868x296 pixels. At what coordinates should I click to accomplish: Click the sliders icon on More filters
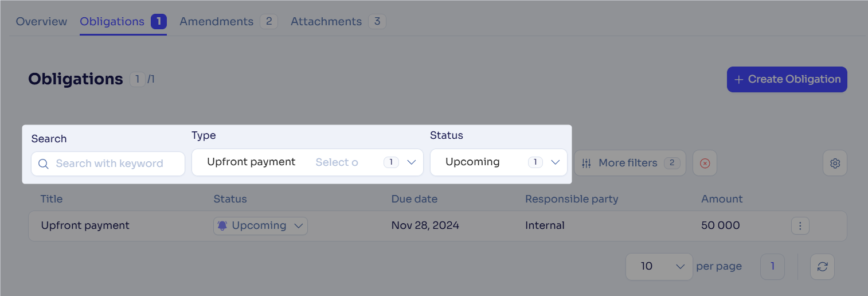586,163
